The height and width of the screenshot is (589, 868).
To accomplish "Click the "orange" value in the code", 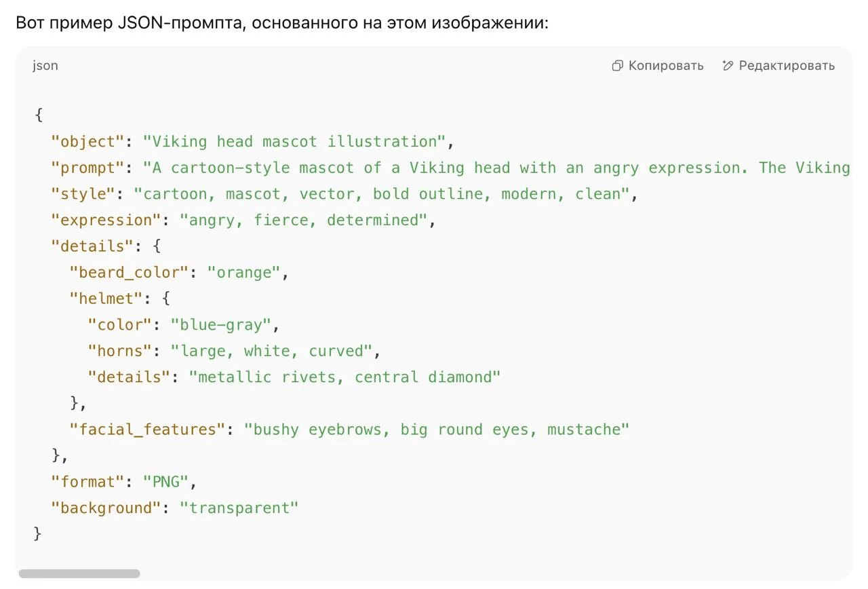I will click(243, 273).
